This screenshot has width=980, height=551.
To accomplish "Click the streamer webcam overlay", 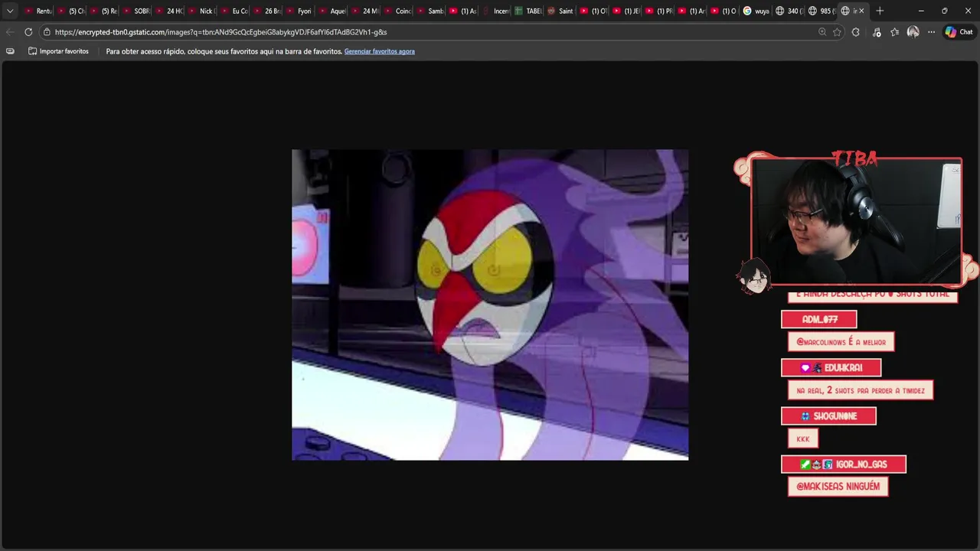I will pos(856,222).
